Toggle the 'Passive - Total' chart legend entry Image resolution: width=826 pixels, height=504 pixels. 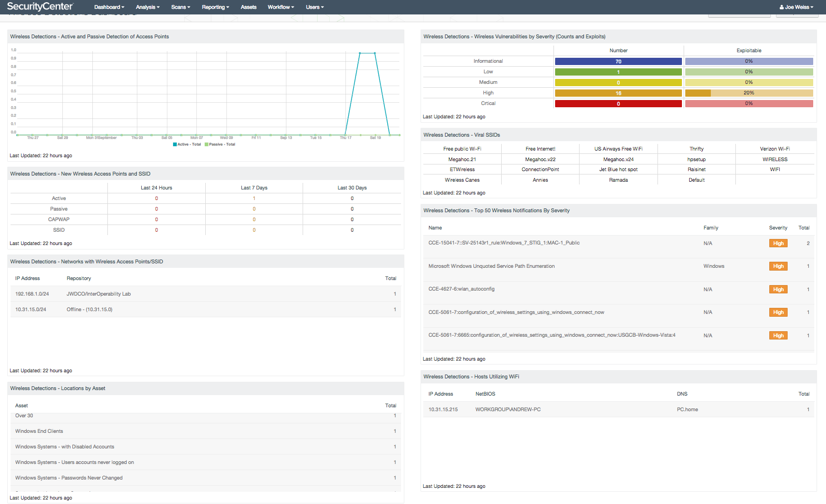tap(220, 144)
